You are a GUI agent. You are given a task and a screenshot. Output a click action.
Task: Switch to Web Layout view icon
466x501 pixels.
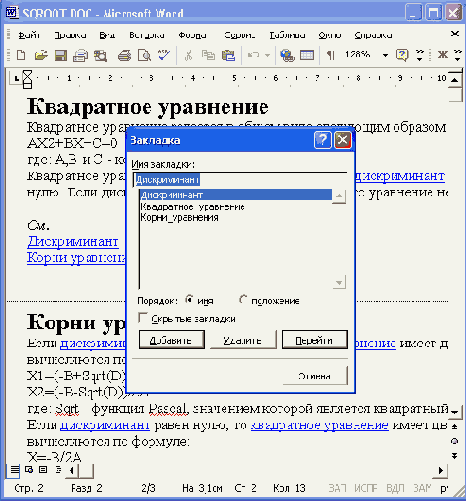click(29, 470)
